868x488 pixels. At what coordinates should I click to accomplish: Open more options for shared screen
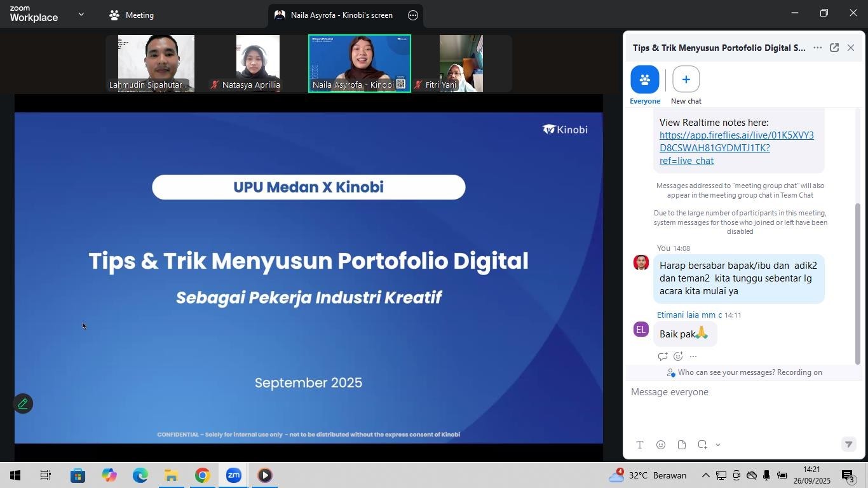(413, 15)
